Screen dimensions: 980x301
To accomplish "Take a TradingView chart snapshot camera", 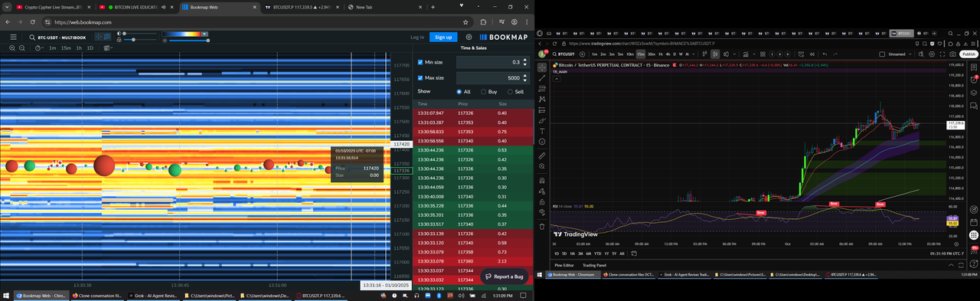I will point(952,54).
